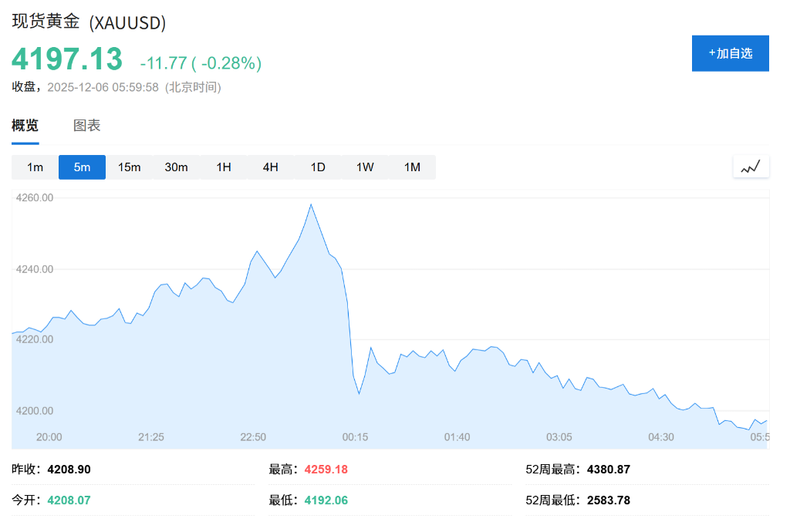Switch to the 图表 tab
The image size is (790, 532).
coord(86,126)
